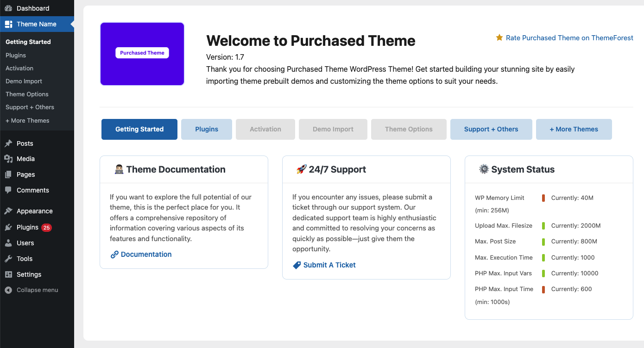Screen dimensions: 644x348
Task: Select Demo Import in sidebar submenu
Action: [x=24, y=81]
